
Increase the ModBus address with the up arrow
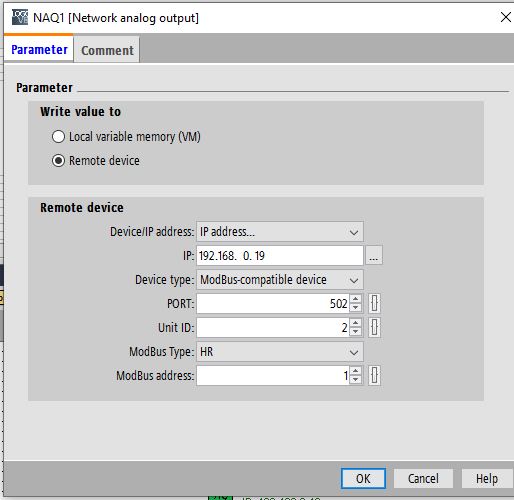pos(356,371)
